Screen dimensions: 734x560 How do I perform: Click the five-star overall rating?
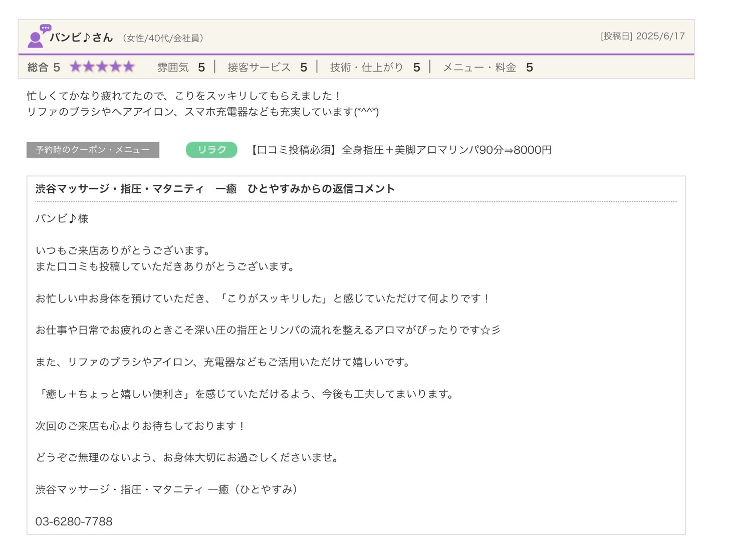(102, 67)
